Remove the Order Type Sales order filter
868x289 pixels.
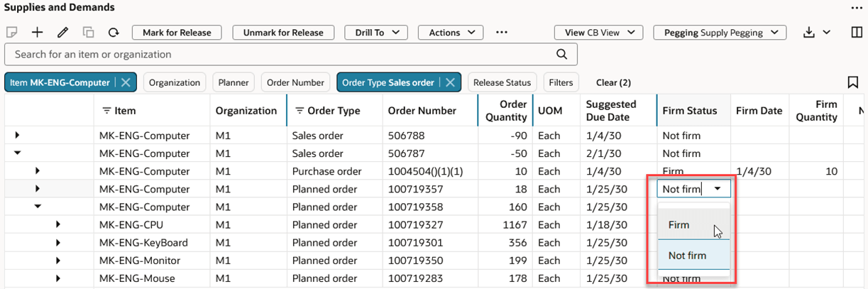click(x=450, y=82)
